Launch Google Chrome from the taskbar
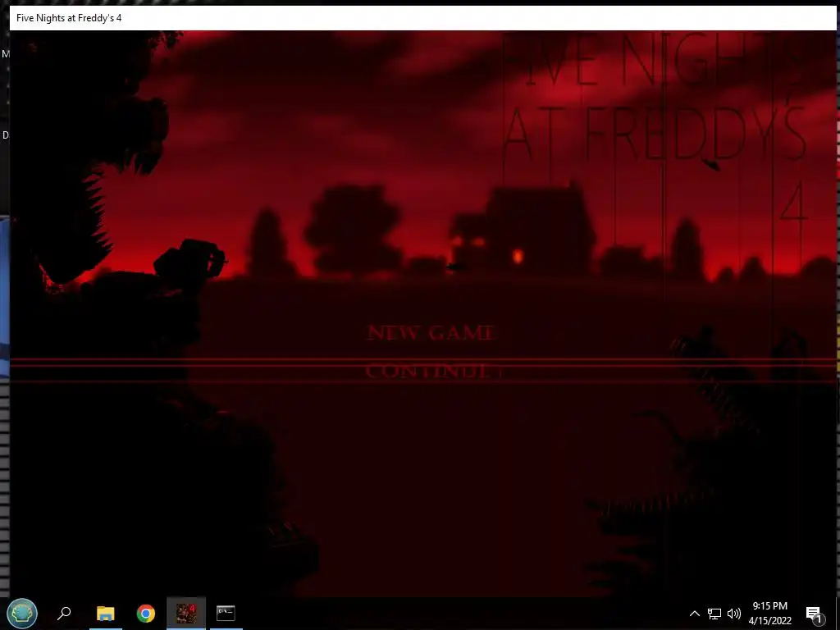 [x=146, y=613]
